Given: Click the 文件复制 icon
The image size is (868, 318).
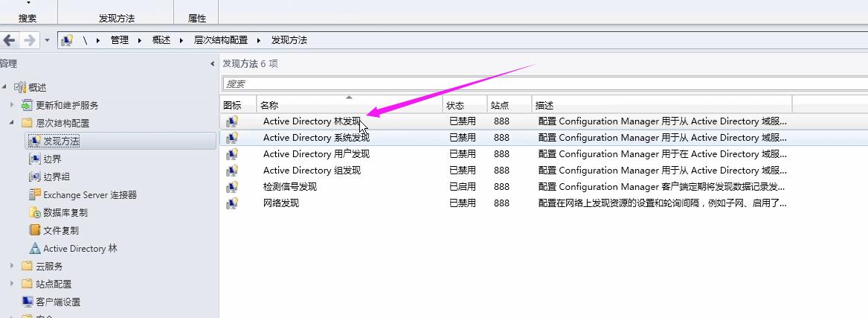Looking at the screenshot, I should [x=35, y=230].
